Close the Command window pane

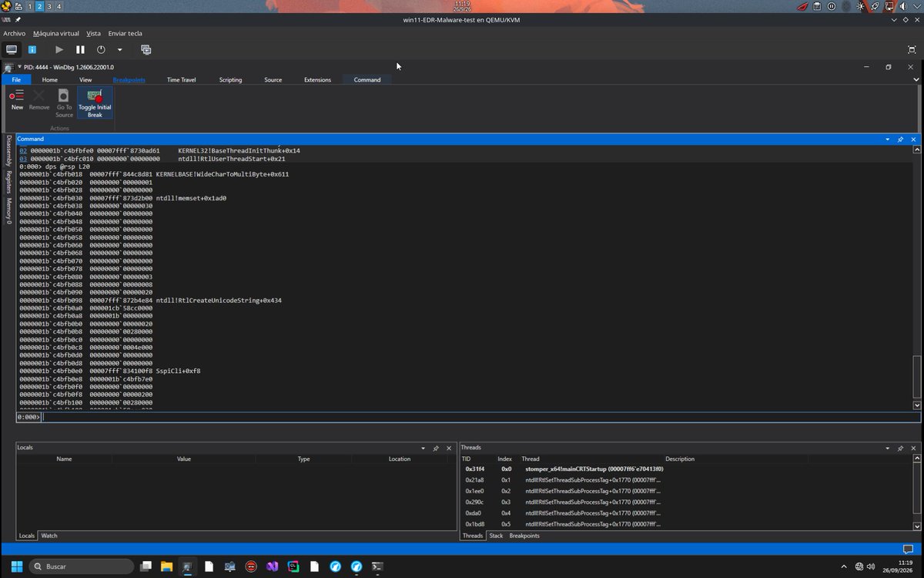pyautogui.click(x=914, y=139)
